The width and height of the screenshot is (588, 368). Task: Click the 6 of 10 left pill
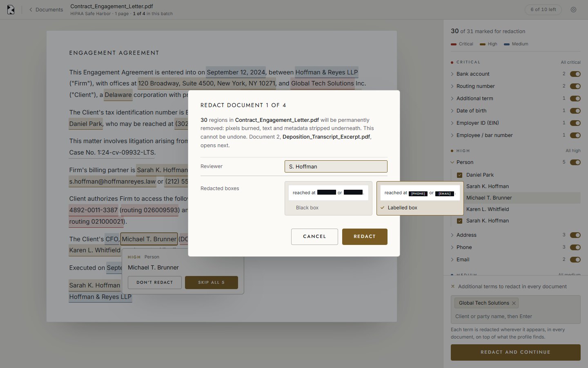[x=543, y=10]
